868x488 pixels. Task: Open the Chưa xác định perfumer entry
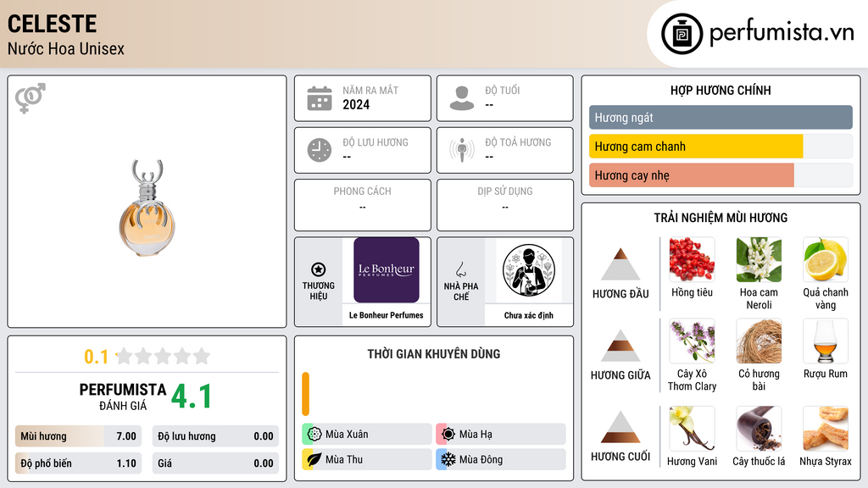click(x=529, y=280)
